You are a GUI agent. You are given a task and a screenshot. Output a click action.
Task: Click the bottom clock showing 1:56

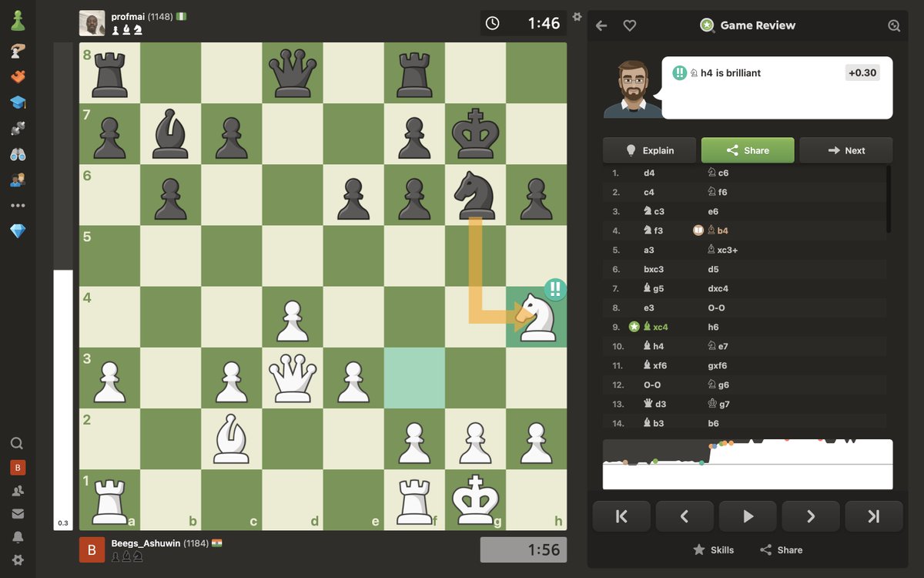coord(524,550)
